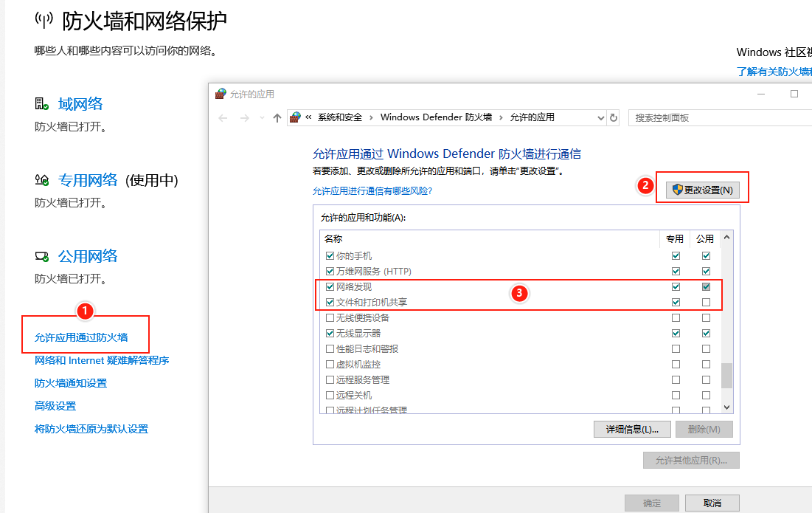Screen dimensions: 812x513
Task: Click the app list scrollbar thumb
Action: 726,375
